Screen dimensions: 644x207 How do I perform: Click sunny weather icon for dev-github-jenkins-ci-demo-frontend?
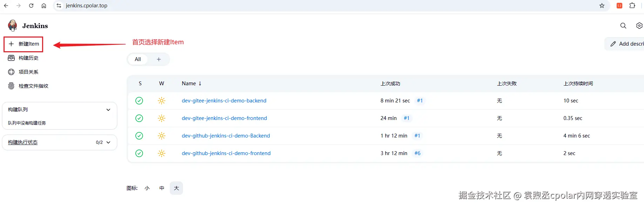tap(162, 153)
